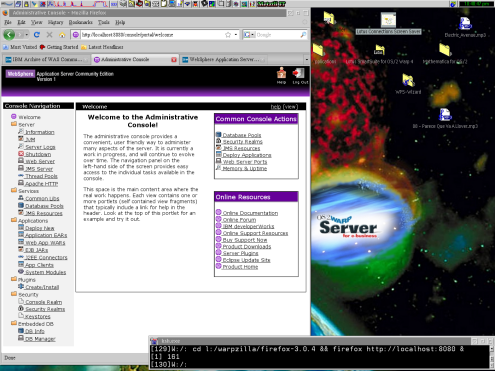
Task: Open the Database Pools link in Common Actions
Action: coord(242,135)
